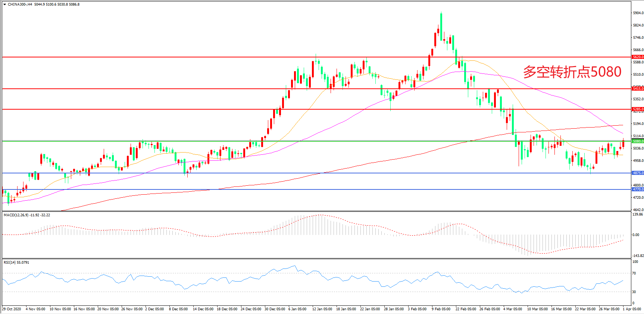This screenshot has height=314, width=644.
Task: Click the RSI scale value 30
Action: (x=634, y=292)
